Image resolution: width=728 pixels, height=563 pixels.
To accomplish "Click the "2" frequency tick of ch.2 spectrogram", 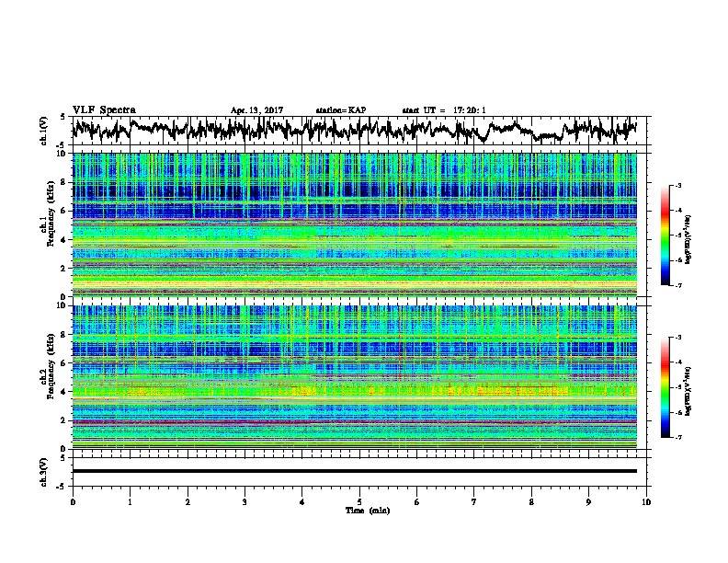I will pyautogui.click(x=63, y=420).
